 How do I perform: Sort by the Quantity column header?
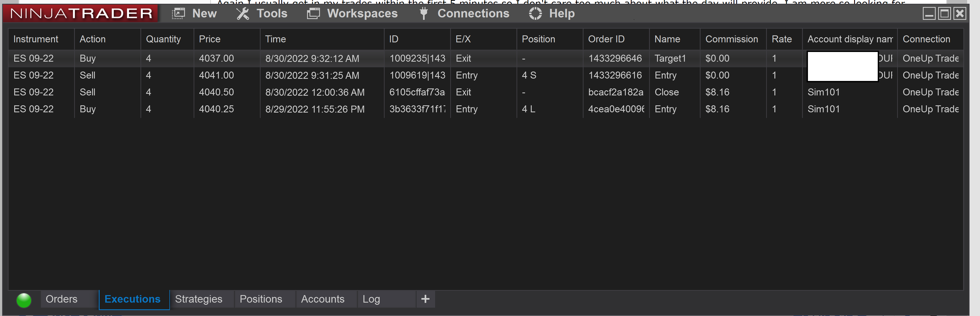click(167, 39)
